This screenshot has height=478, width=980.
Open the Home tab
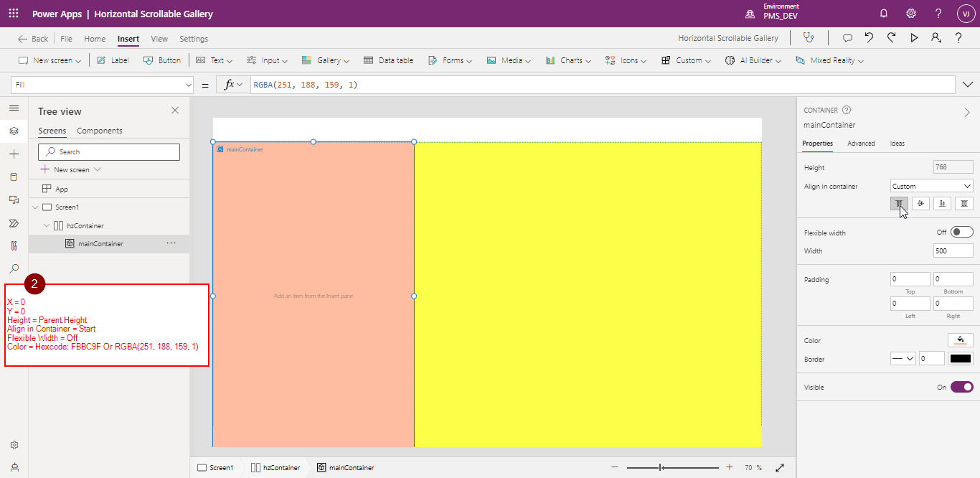(x=95, y=39)
